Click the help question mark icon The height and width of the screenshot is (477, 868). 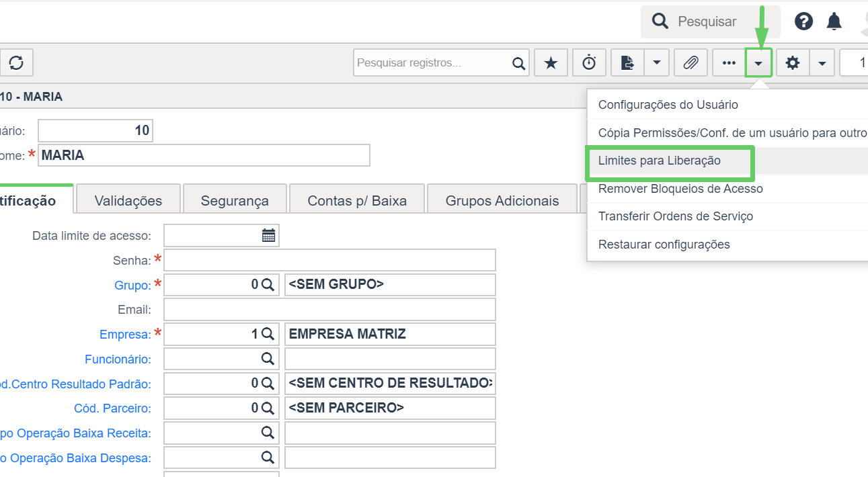coord(803,21)
